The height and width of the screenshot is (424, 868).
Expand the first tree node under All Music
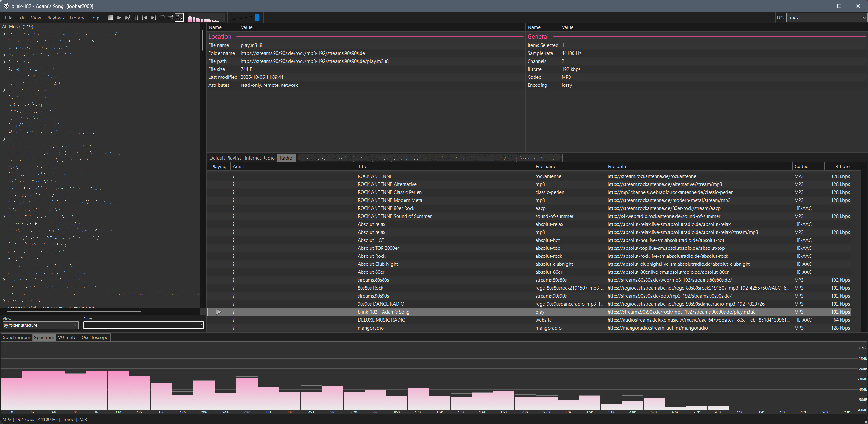tap(4, 34)
